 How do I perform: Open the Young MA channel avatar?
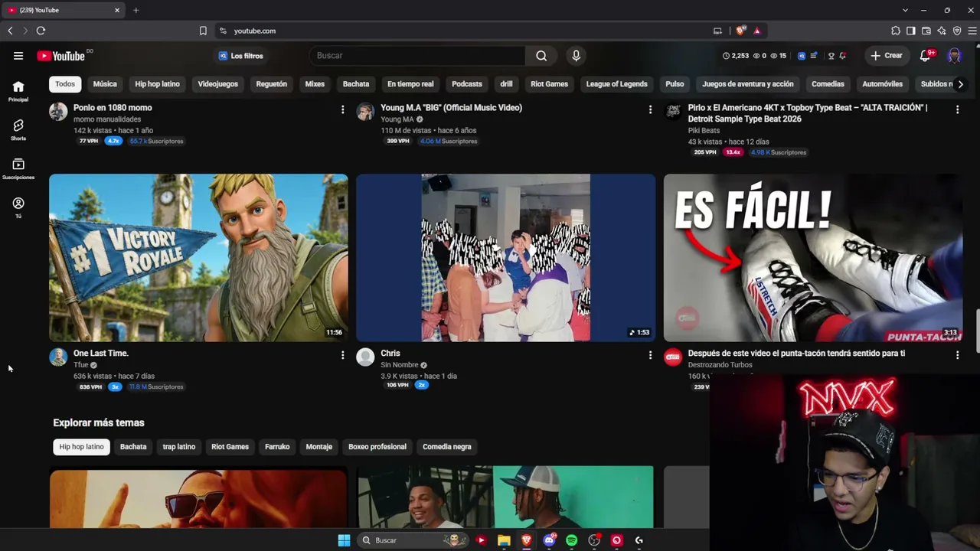coord(365,112)
